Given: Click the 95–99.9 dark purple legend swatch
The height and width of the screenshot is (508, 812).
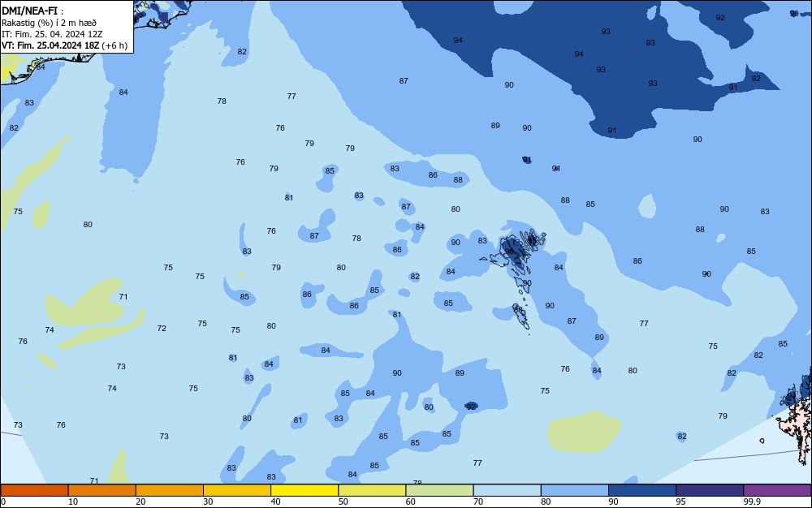Looking at the screenshot, I should pyautogui.click(x=710, y=490).
